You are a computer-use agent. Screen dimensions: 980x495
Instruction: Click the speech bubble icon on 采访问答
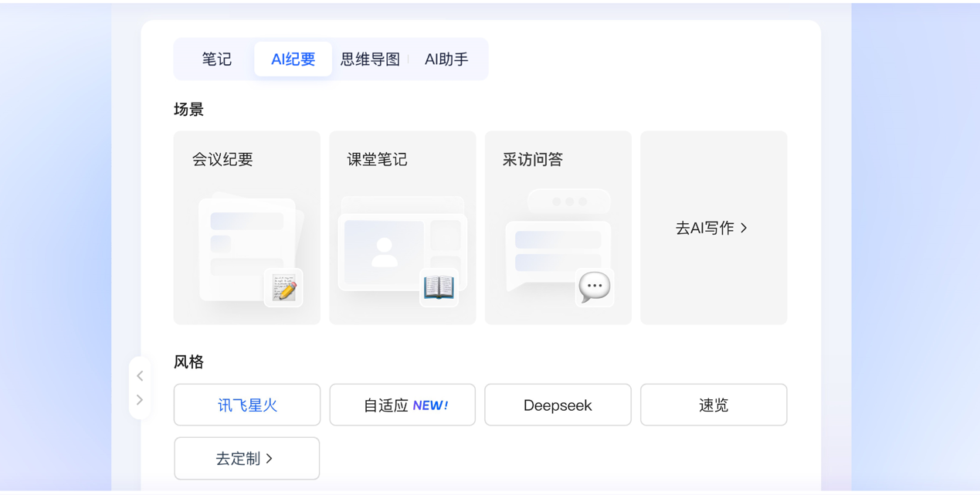[x=594, y=287]
